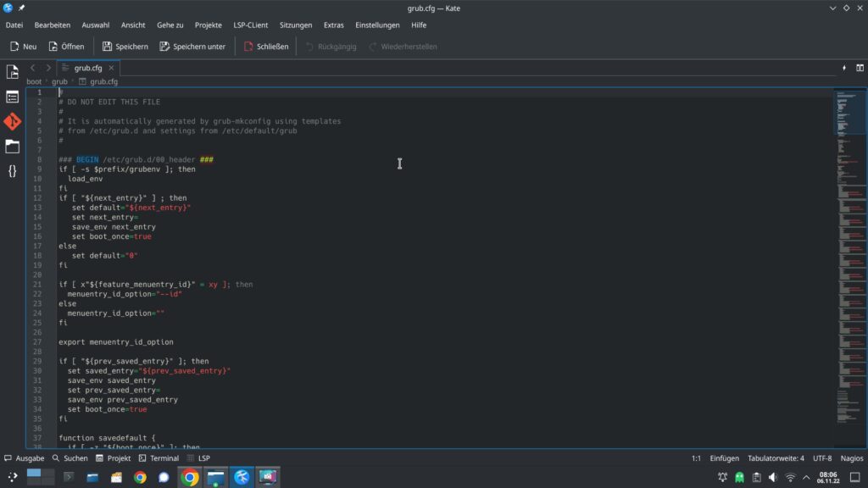
Task: Toggle the LSP bottom panel
Action: 198,458
